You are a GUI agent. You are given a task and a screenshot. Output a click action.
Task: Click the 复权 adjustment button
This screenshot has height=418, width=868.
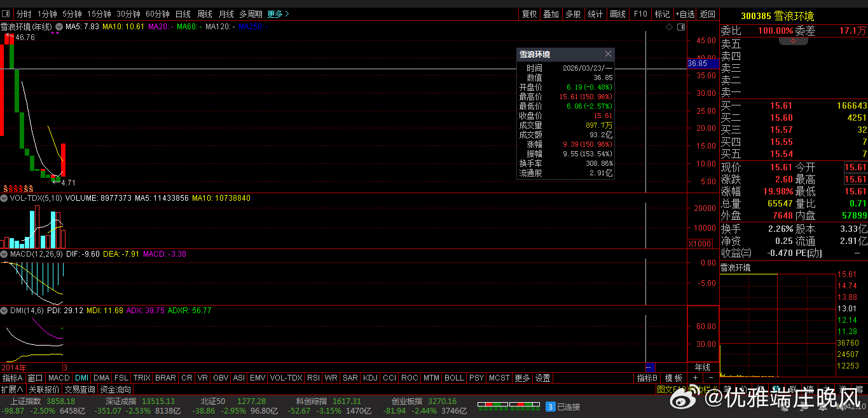529,13
